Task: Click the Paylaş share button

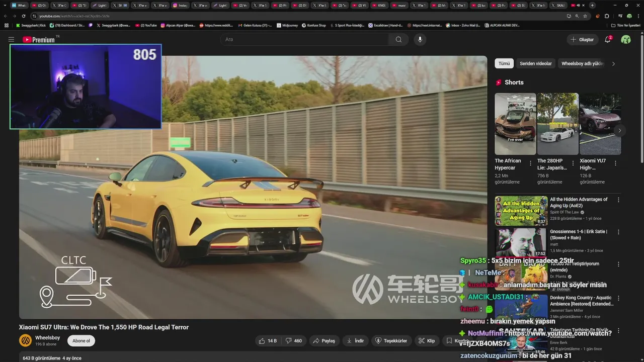Action: [324, 341]
